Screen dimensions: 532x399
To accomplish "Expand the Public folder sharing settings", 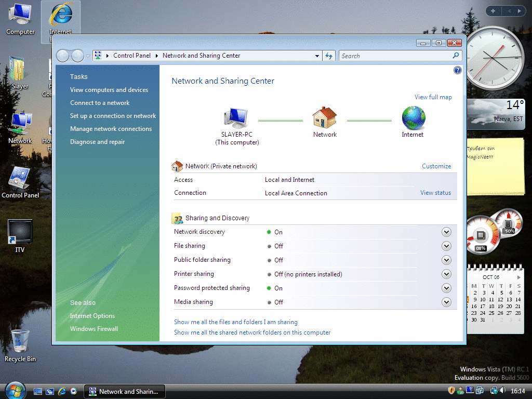I will pyautogui.click(x=446, y=260).
